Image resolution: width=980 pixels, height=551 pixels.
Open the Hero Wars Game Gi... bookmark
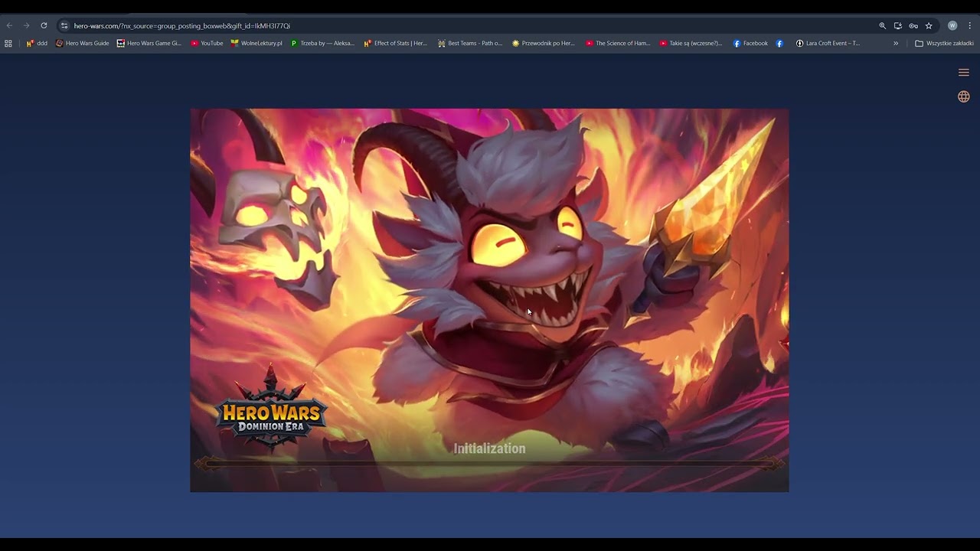(x=149, y=44)
